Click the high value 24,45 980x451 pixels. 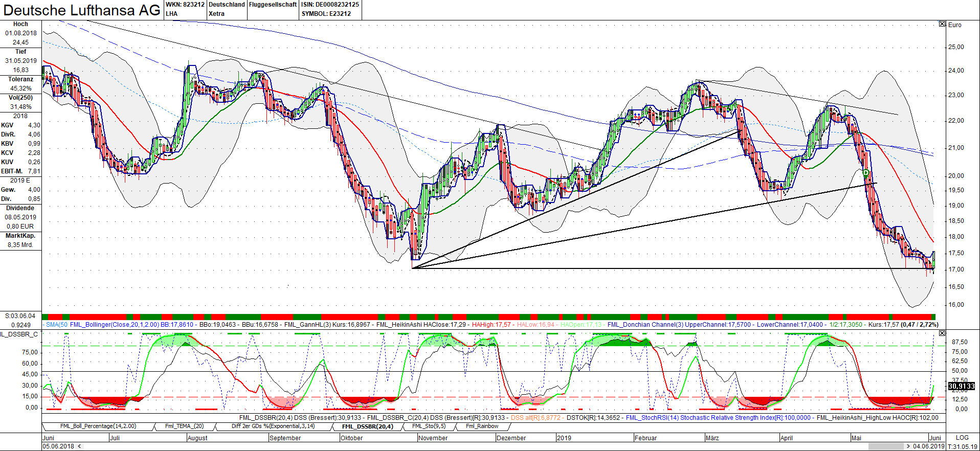[20, 42]
